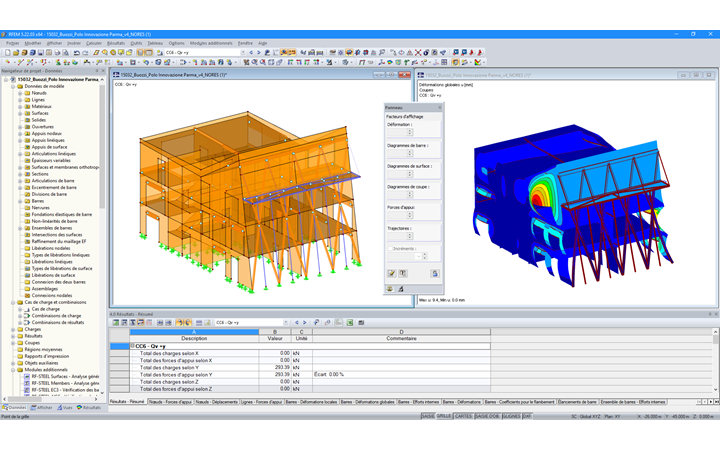720x450 pixels.
Task: Toggle SAISIE D'OBJ in the status bar
Action: point(487,416)
